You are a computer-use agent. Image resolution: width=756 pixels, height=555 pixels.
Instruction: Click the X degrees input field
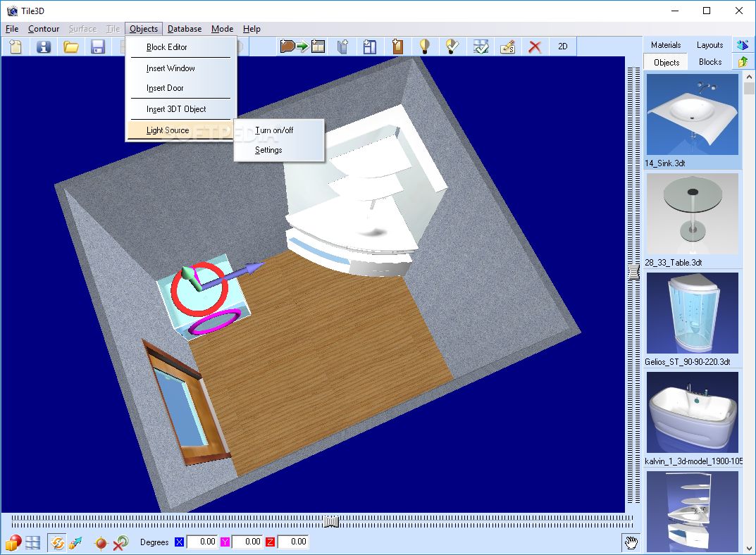[202, 542]
